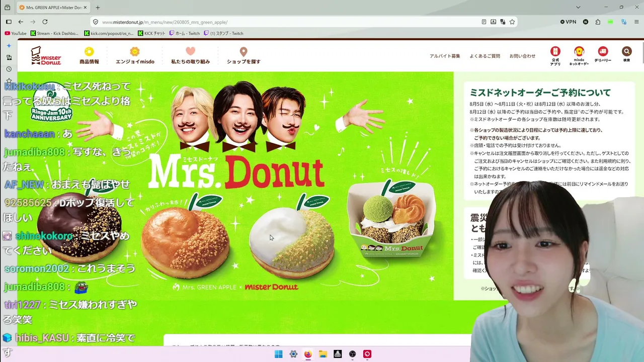Screen dimensions: 644x362
Task: Open the N account icon in toolbar
Action: [x=586, y=22]
